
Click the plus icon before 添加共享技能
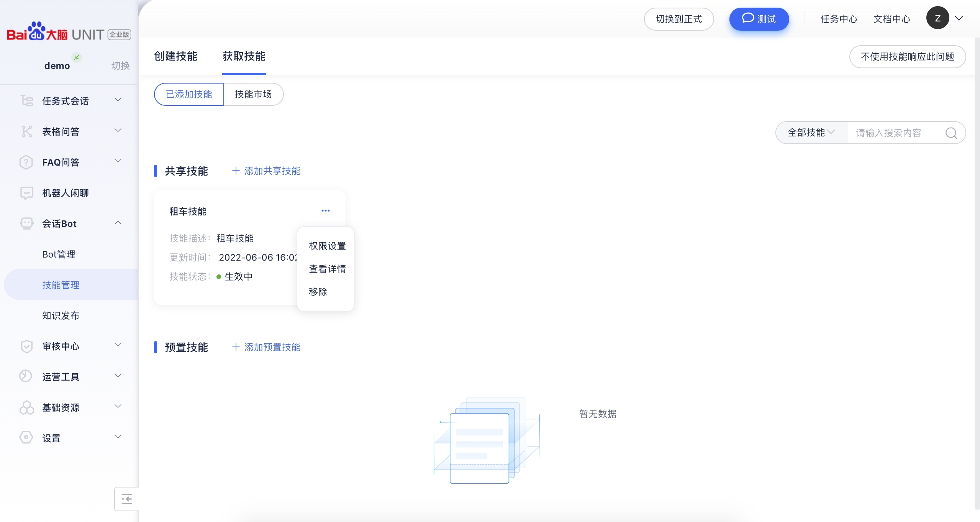pos(236,171)
